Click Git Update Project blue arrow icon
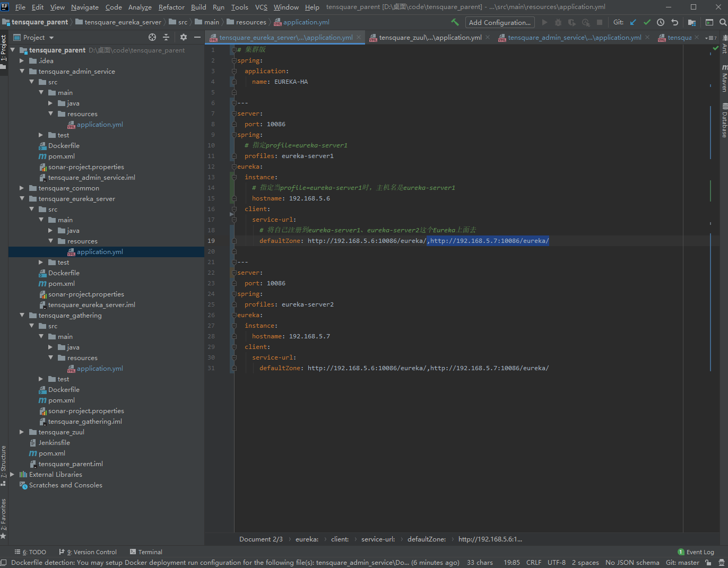This screenshot has height=568, width=728. pyautogui.click(x=633, y=22)
